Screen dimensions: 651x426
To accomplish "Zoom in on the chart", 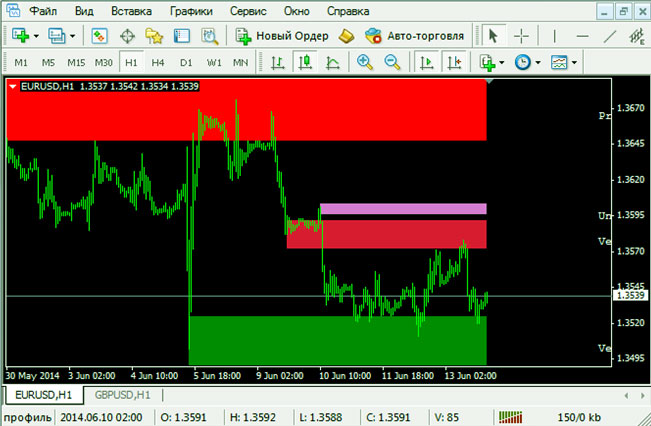I will (x=365, y=62).
